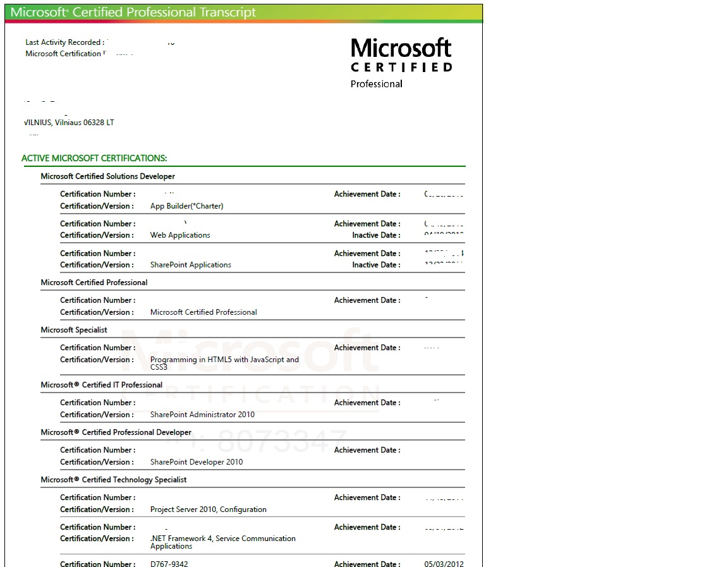This screenshot has width=728, height=567.
Task: Click the SharePoint Administrator 2010 entry
Action: 202,415
